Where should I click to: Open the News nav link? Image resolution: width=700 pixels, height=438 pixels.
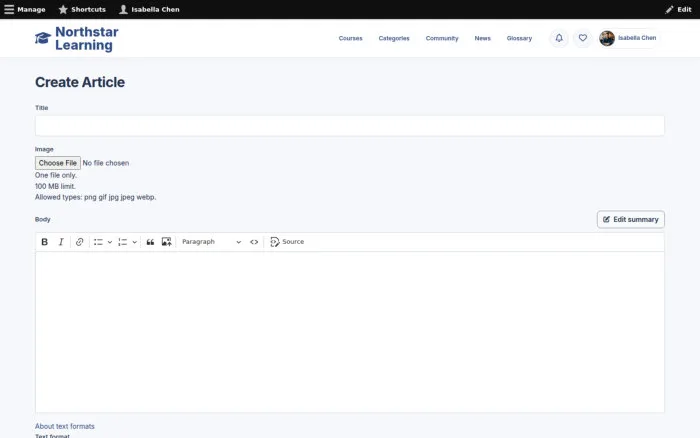483,38
